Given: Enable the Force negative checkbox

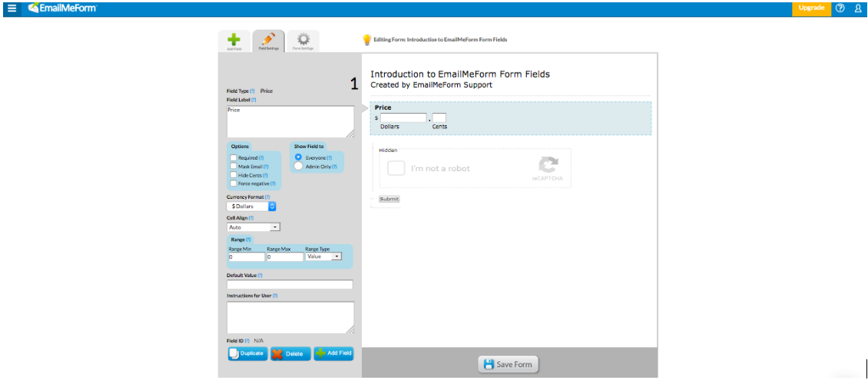Looking at the screenshot, I should pyautogui.click(x=234, y=183).
